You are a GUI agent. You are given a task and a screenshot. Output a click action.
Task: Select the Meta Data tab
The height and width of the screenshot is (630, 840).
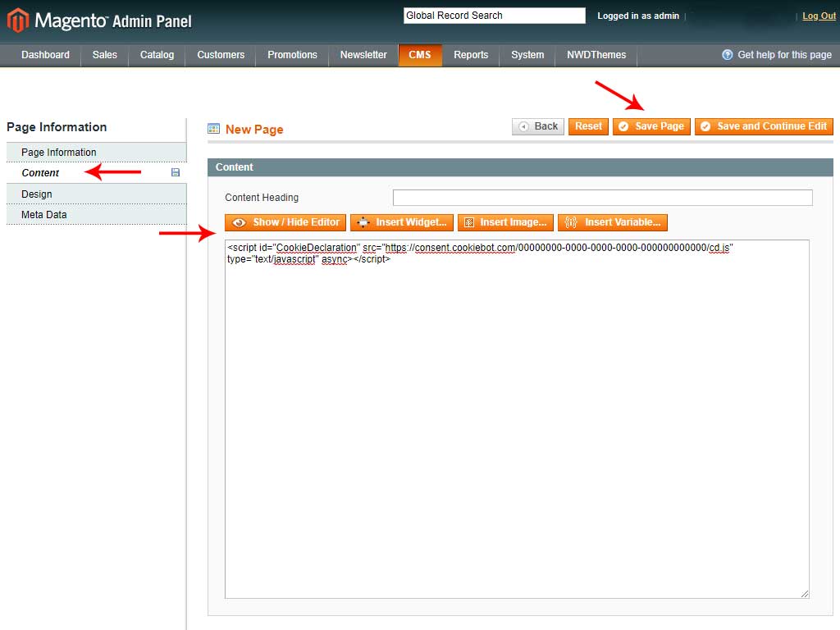coord(97,214)
